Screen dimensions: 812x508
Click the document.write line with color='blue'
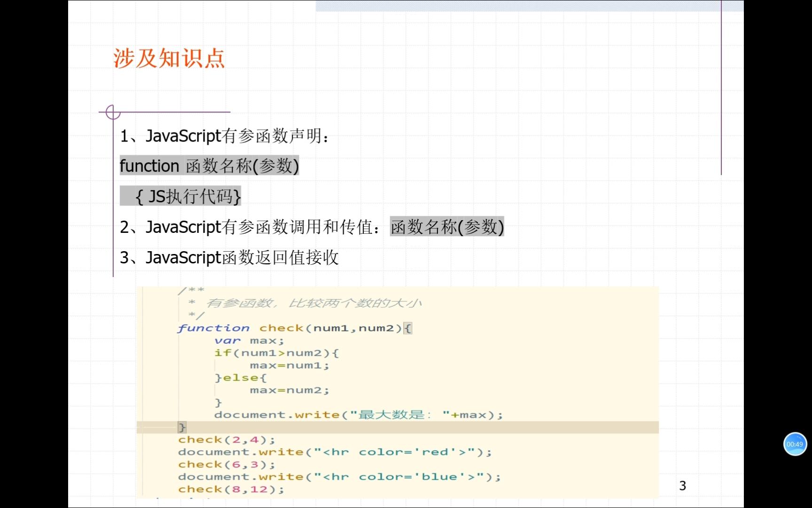click(339, 477)
